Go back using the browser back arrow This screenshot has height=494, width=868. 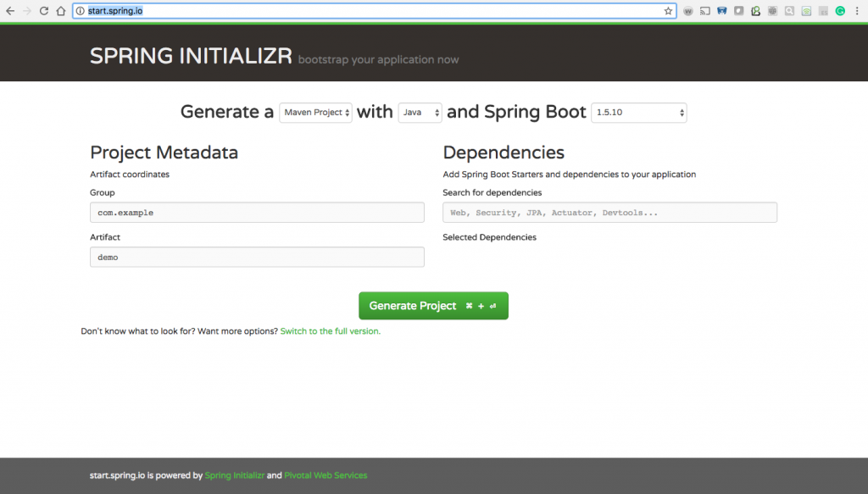point(10,11)
